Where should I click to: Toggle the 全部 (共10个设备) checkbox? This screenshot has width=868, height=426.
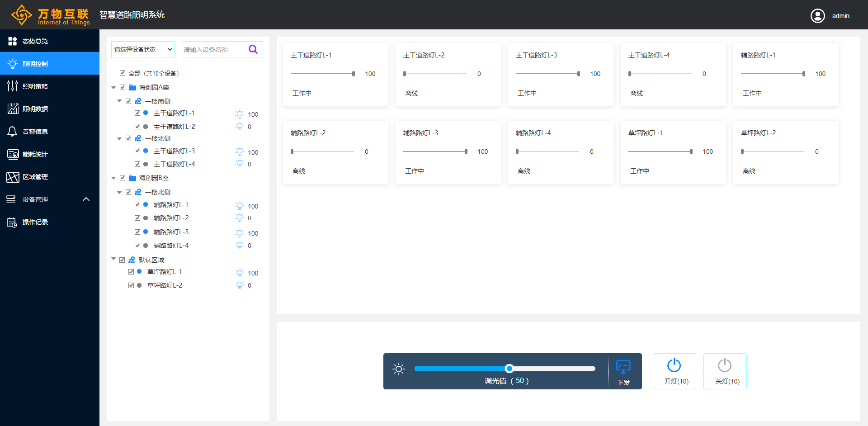click(x=123, y=73)
